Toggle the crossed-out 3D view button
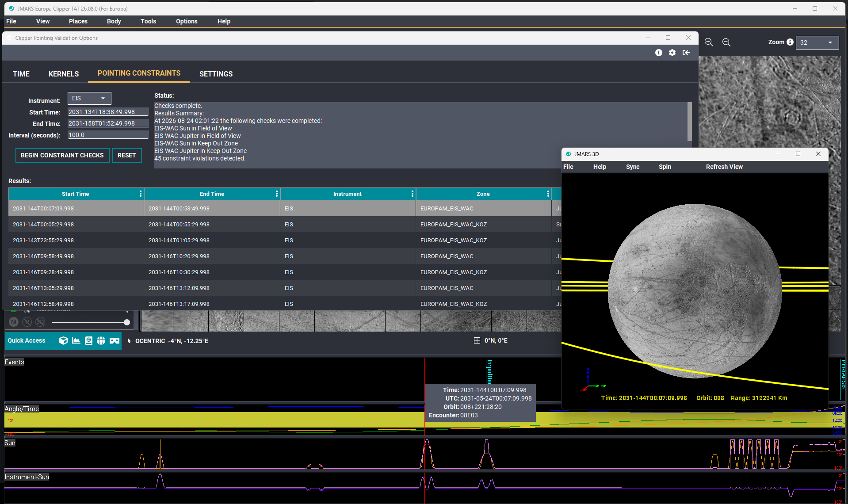Screen dimensions: 848x504 (x=40, y=322)
